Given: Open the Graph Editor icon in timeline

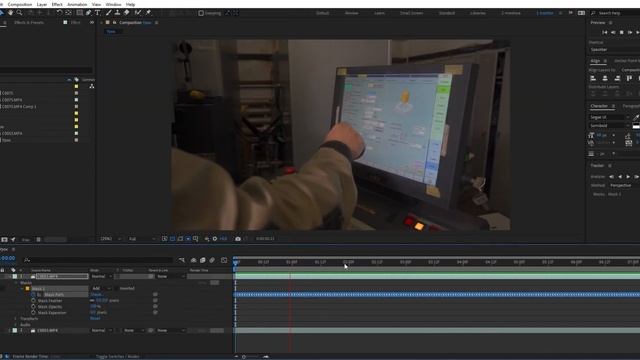Looking at the screenshot, I should pos(224,260).
